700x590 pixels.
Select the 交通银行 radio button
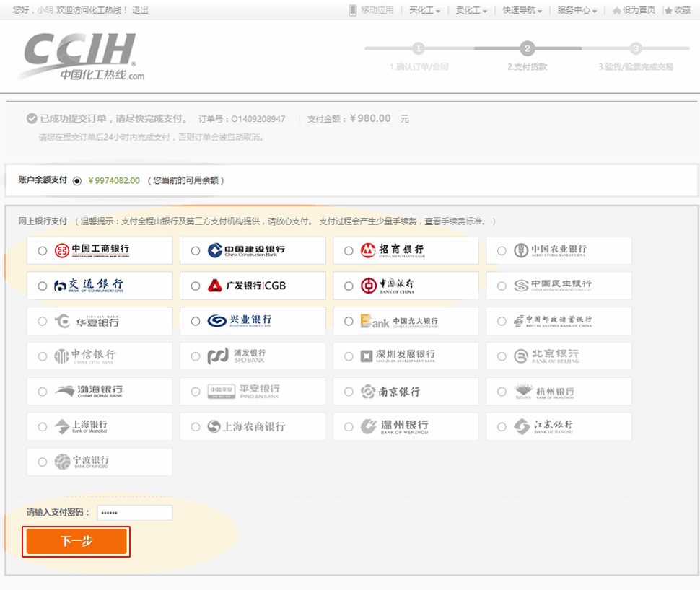point(43,286)
